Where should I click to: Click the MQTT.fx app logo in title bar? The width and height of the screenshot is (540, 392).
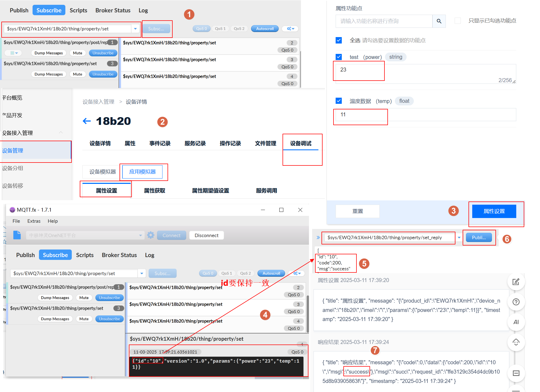pyautogui.click(x=12, y=210)
